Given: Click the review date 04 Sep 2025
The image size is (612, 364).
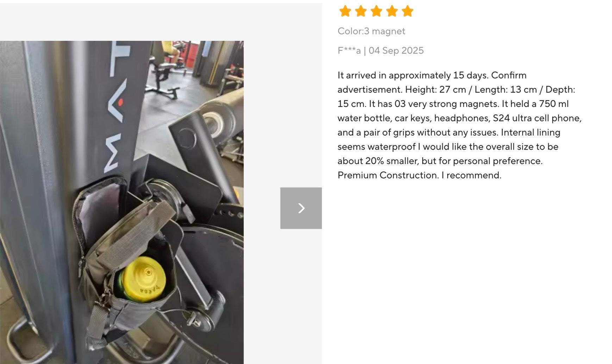Looking at the screenshot, I should [x=396, y=50].
